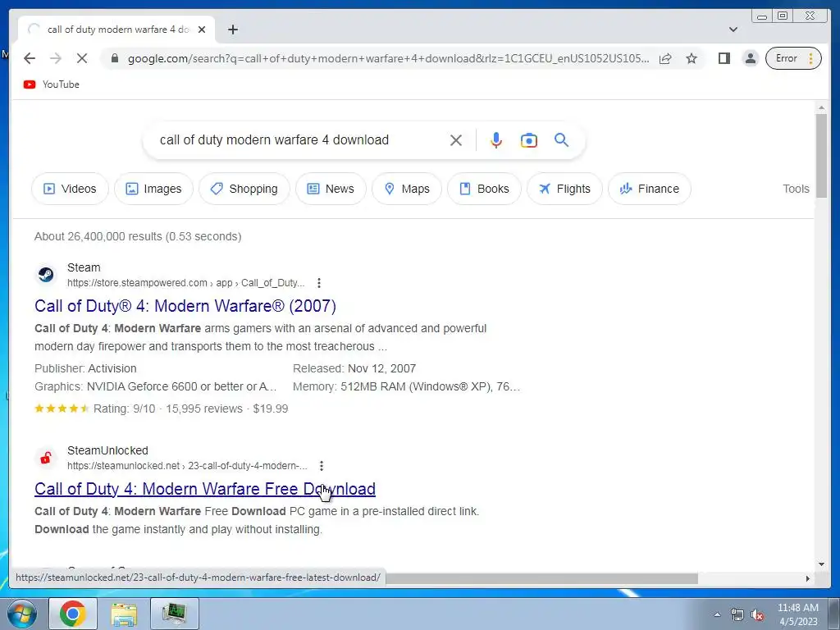Submit search with magnifying glass icon

click(561, 140)
